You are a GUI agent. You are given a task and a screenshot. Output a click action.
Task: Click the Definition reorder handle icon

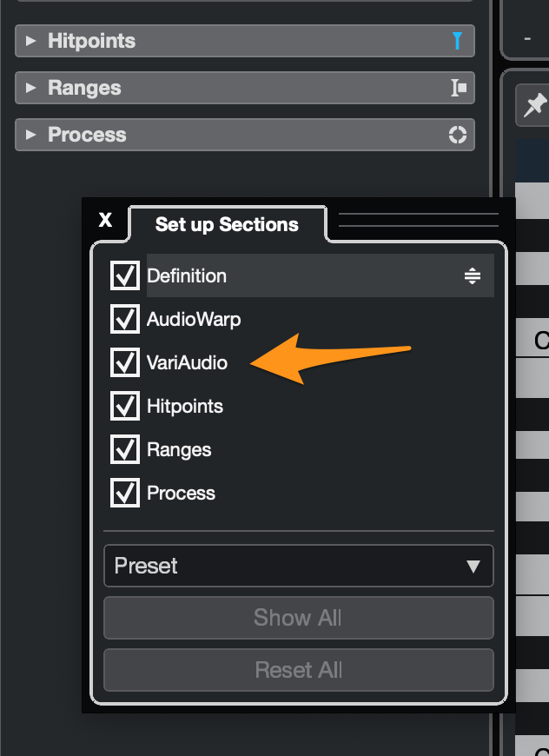click(472, 276)
